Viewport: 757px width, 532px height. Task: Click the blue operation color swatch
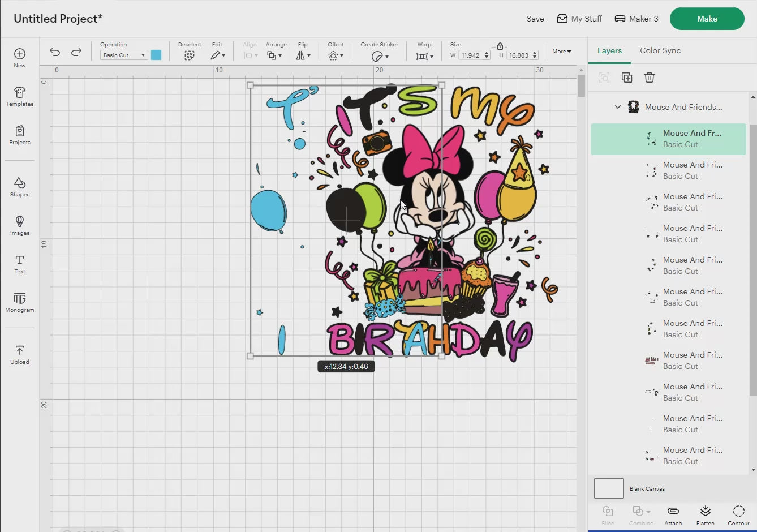(156, 55)
